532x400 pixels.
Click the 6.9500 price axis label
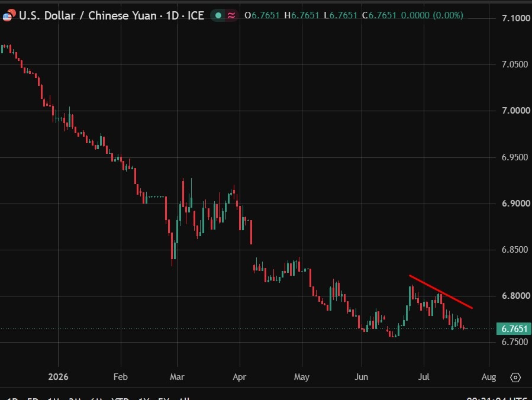point(515,157)
